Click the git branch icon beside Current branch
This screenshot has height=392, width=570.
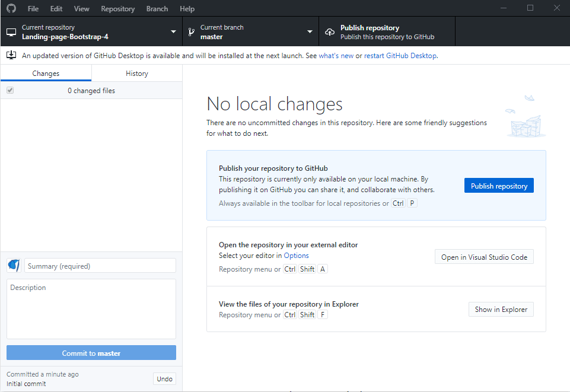191,32
